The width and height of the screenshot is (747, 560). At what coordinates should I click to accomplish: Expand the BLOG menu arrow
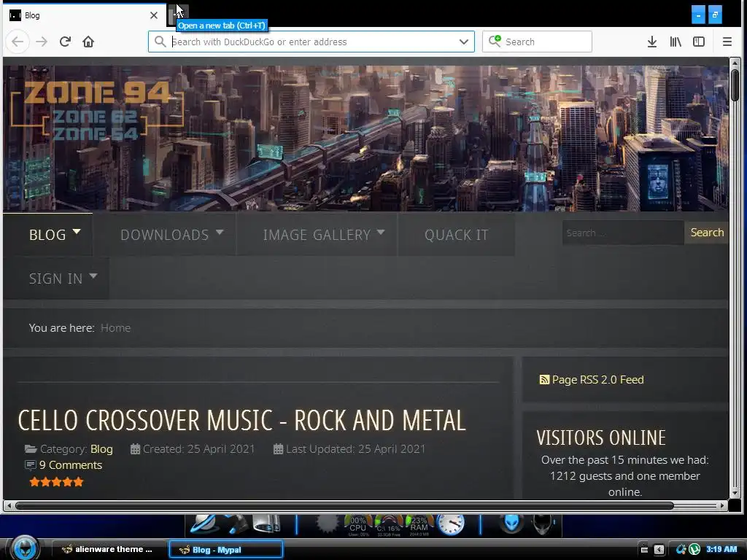(x=76, y=232)
